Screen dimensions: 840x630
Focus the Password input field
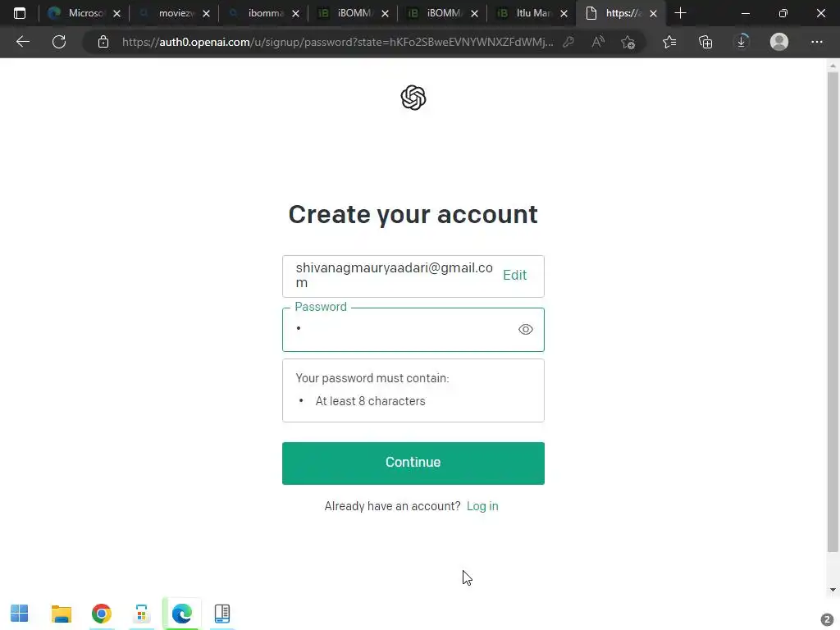[x=413, y=330]
